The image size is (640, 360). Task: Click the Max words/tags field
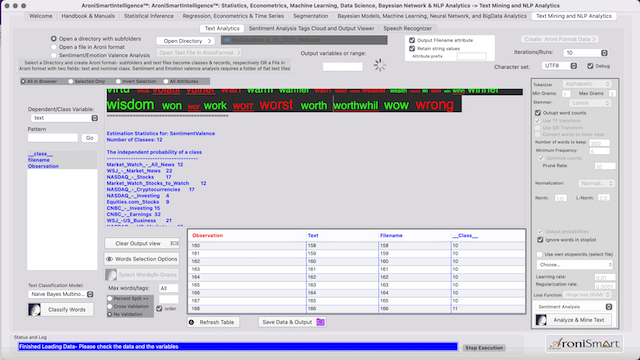tap(169, 288)
